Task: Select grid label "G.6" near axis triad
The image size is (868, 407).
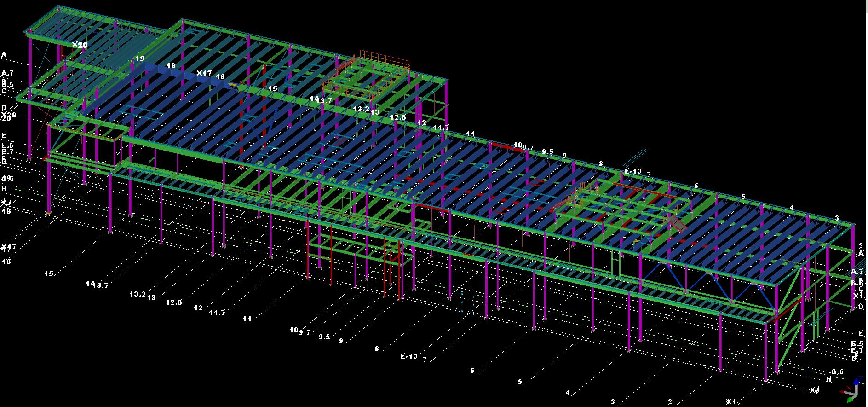Action: tap(837, 372)
